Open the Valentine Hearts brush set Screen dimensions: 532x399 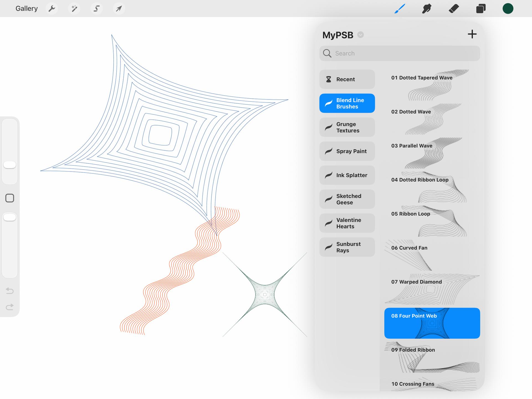pos(347,223)
